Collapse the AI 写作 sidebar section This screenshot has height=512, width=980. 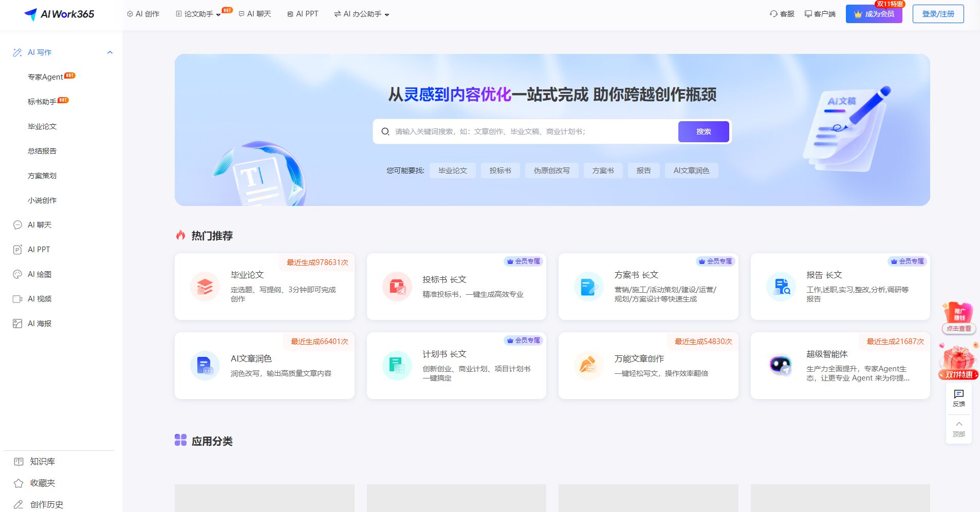pyautogui.click(x=109, y=52)
